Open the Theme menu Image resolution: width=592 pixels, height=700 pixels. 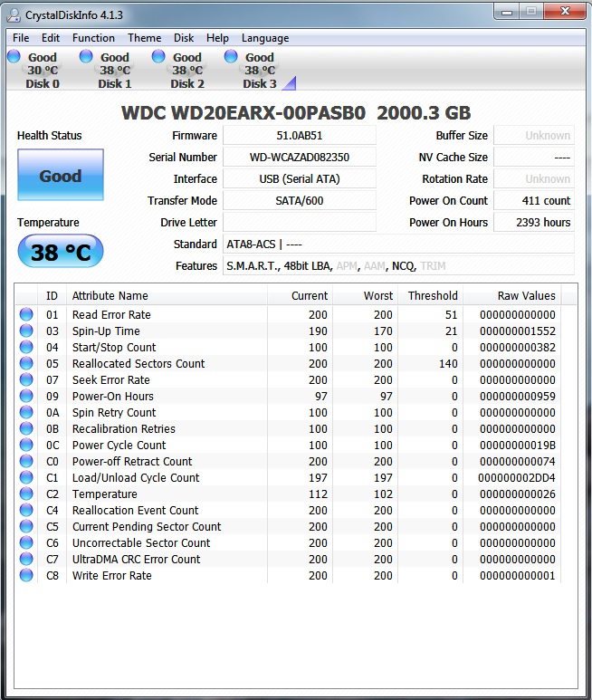coord(145,38)
